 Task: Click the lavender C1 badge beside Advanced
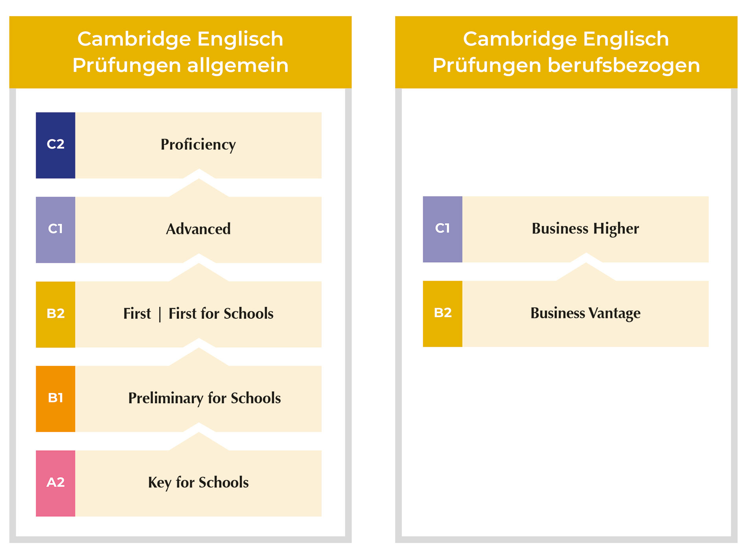point(55,230)
